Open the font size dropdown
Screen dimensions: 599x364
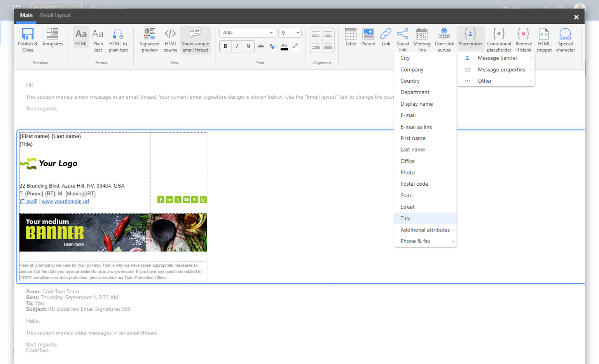coord(290,33)
